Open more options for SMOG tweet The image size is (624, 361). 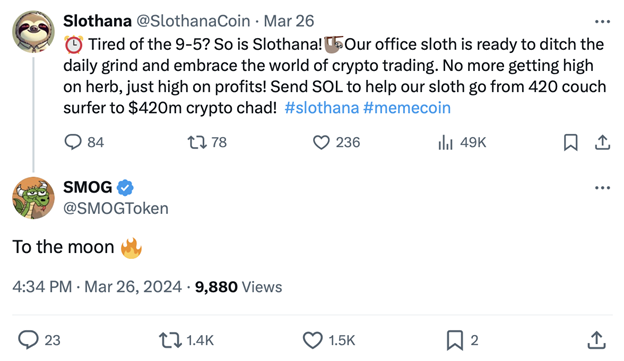[603, 187]
